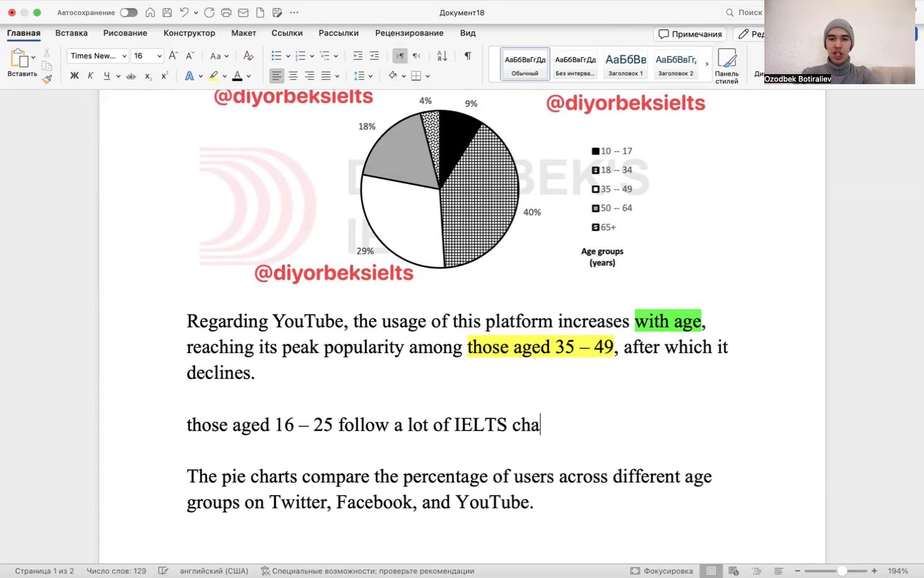
Task: Select the Format Painter brush icon
Action: [47, 79]
